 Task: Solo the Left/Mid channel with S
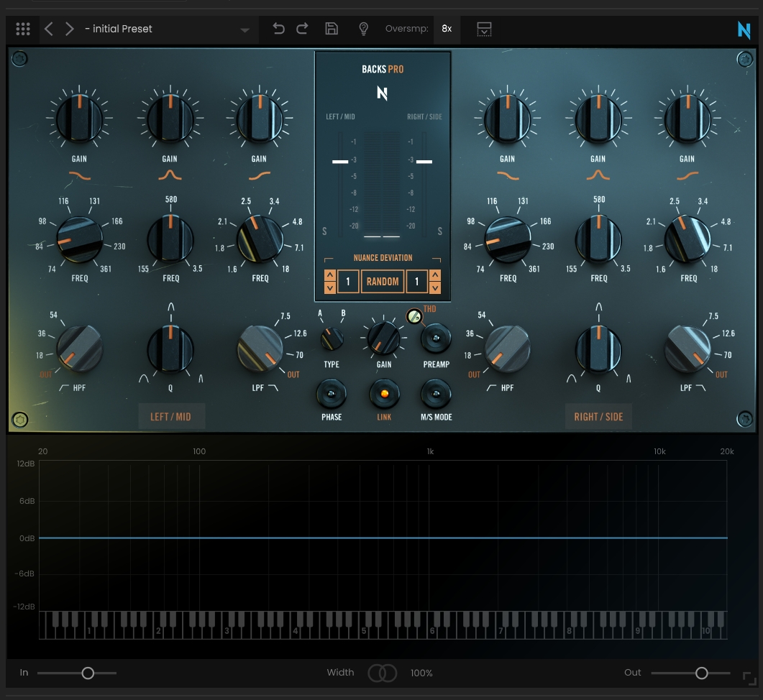(x=324, y=231)
